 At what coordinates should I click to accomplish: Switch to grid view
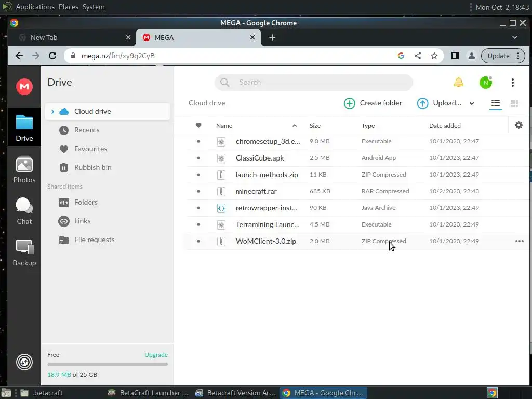[514, 103]
